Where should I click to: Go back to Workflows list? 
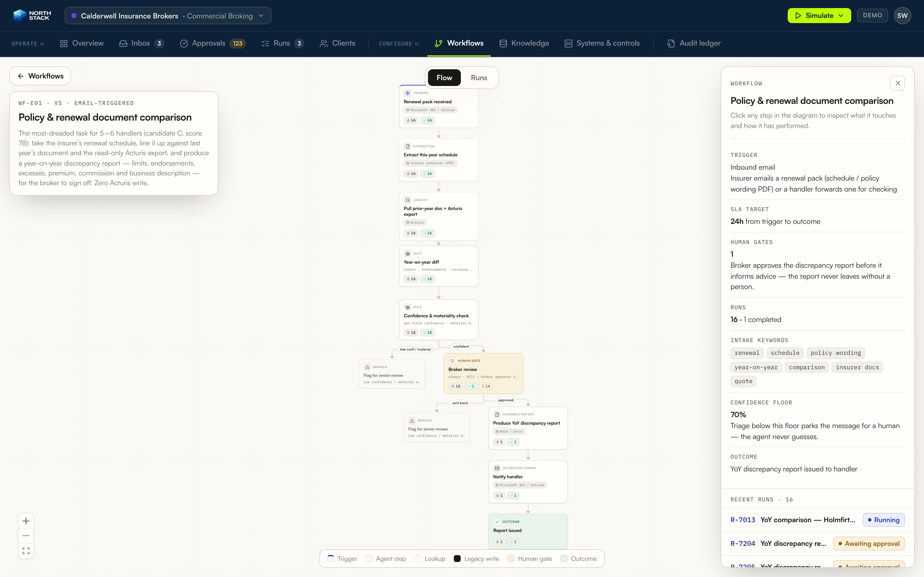[x=40, y=76]
